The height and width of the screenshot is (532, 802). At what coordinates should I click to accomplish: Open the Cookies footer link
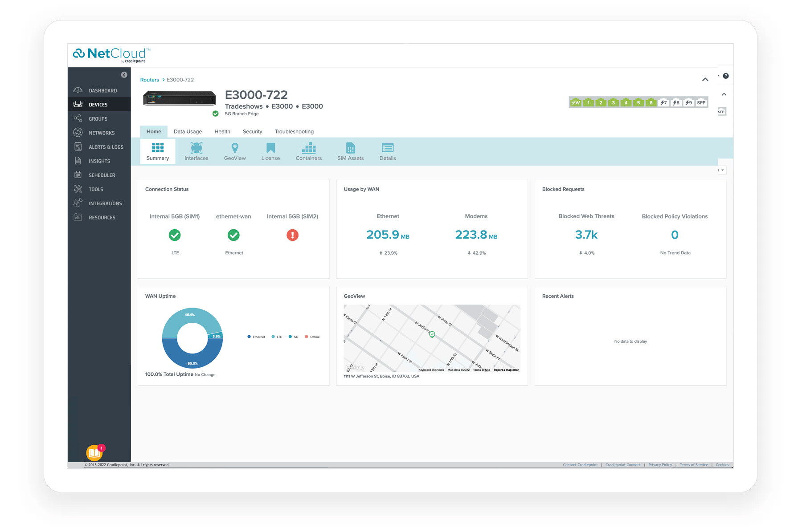click(x=722, y=465)
